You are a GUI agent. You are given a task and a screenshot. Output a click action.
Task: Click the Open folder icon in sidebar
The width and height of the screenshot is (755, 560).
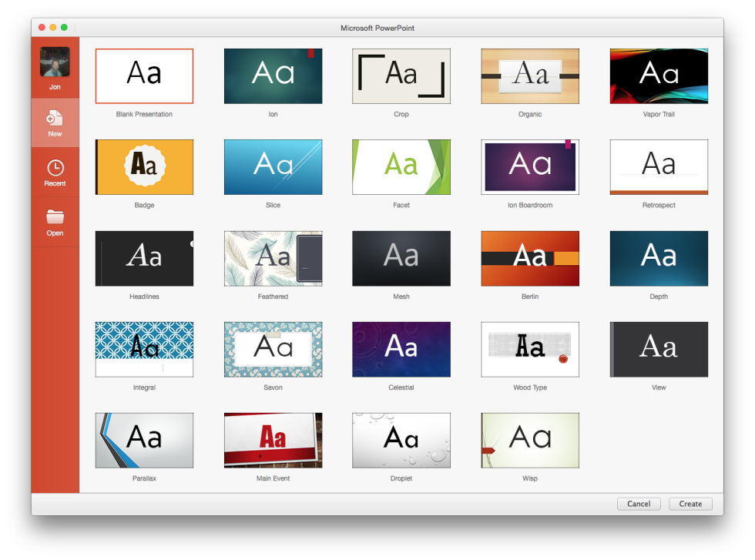55,216
